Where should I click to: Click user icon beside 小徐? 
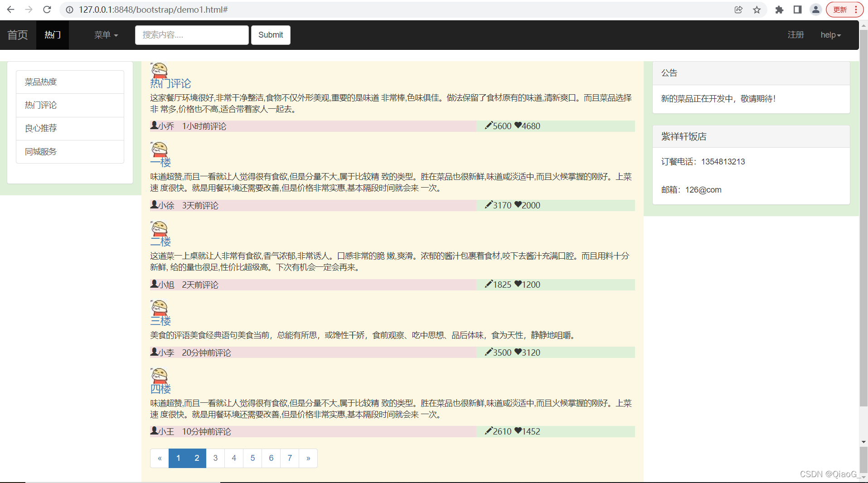[154, 204]
